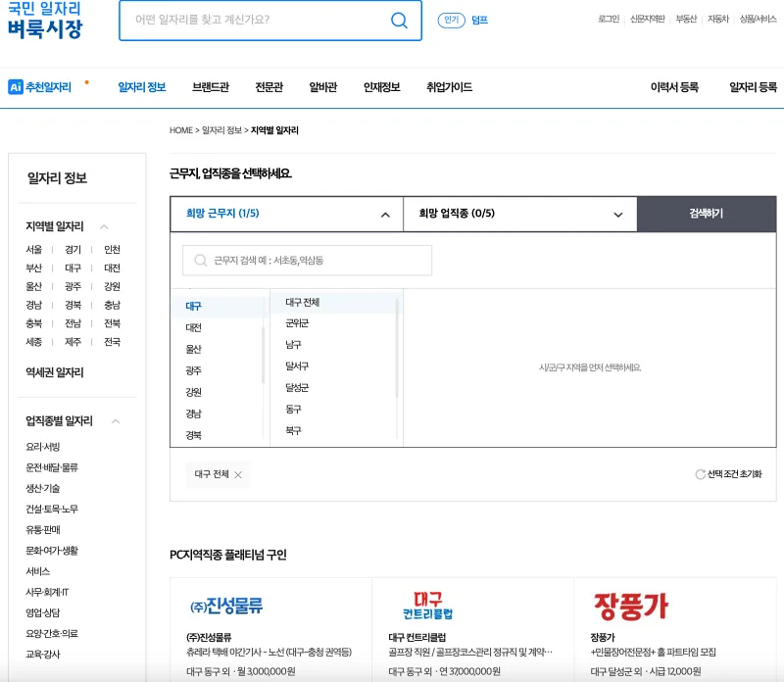
Task: Select 군위군 district option
Action: pos(297,323)
